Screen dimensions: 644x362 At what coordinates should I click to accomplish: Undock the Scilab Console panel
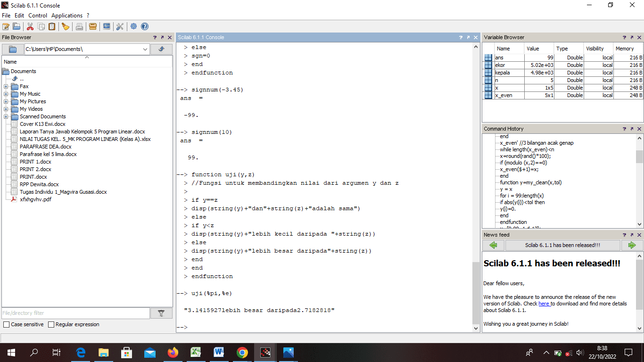[x=468, y=37]
